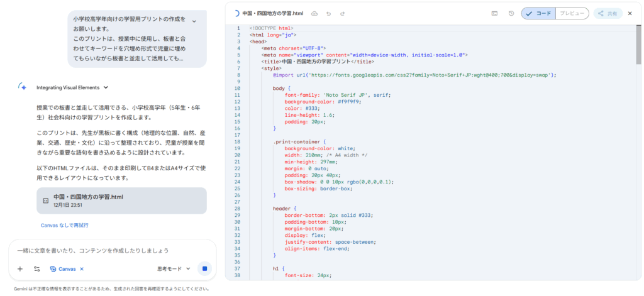Switch to the コード view
Viewport: 644px width, 296px height.
click(x=538, y=13)
